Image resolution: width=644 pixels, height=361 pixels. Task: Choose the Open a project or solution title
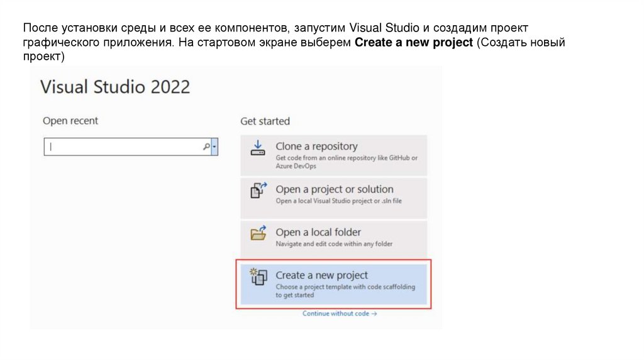[335, 189]
